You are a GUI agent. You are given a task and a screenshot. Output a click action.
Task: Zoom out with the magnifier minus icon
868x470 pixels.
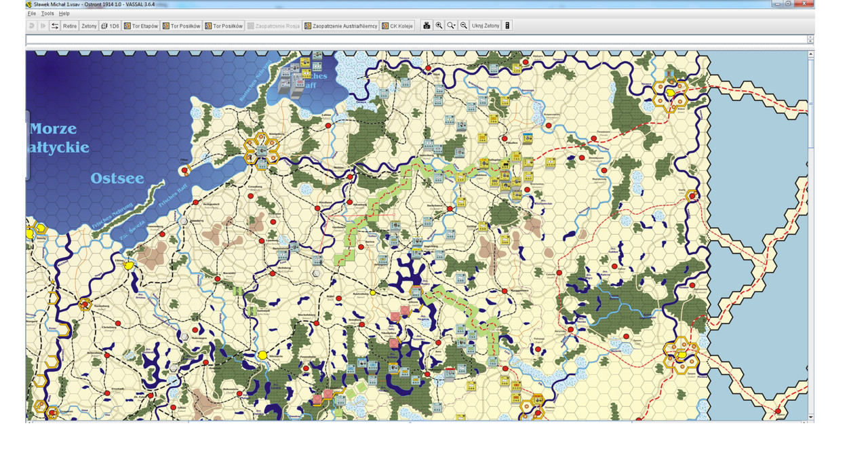tap(463, 26)
